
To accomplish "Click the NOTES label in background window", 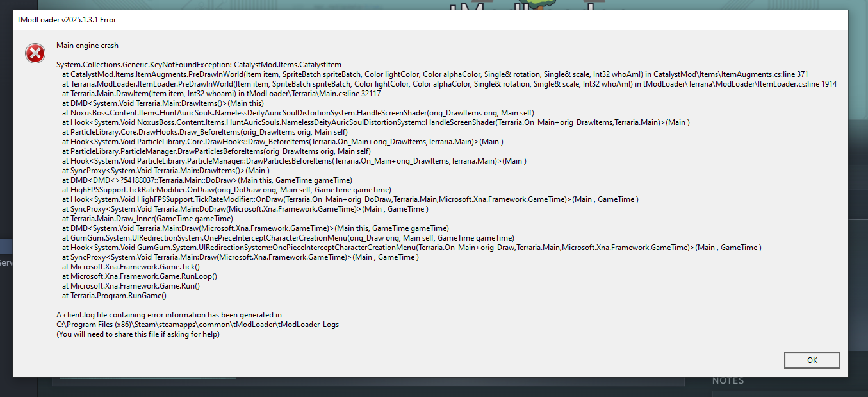I will 728,381.
